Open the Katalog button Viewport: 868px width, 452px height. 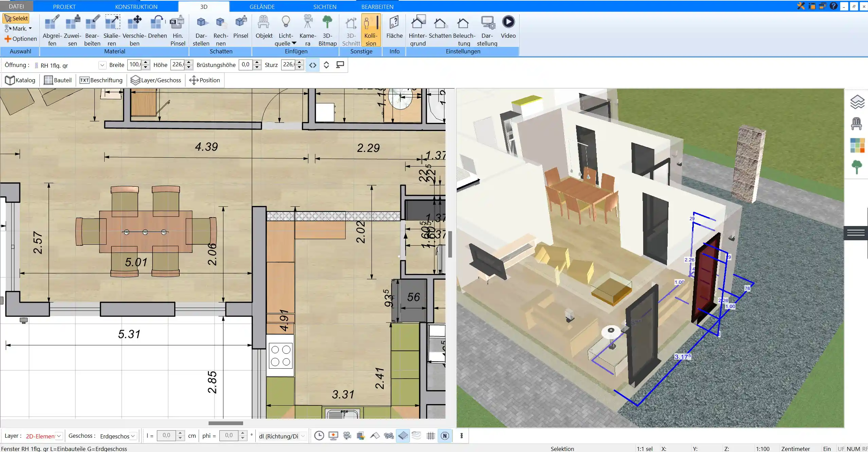tap(20, 80)
